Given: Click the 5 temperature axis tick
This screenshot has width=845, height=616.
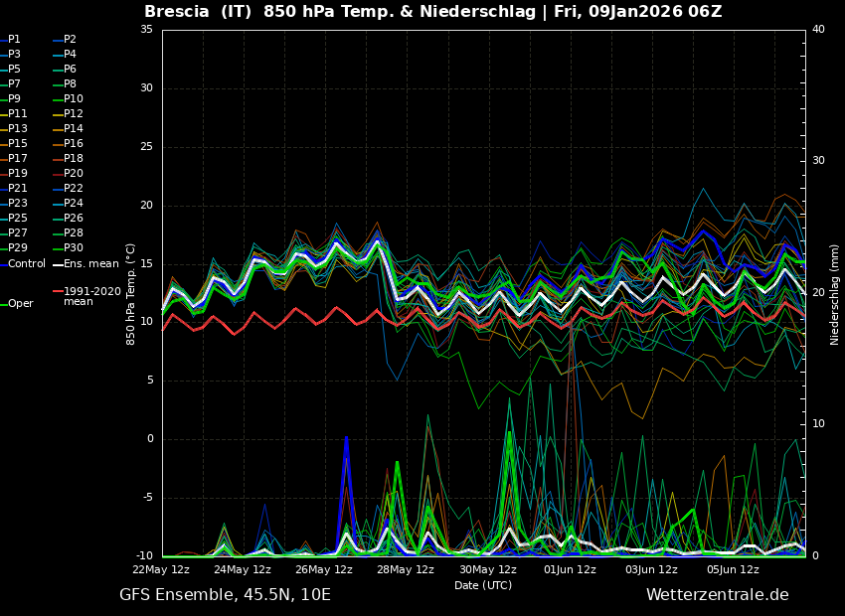Looking at the screenshot, I should [x=150, y=381].
